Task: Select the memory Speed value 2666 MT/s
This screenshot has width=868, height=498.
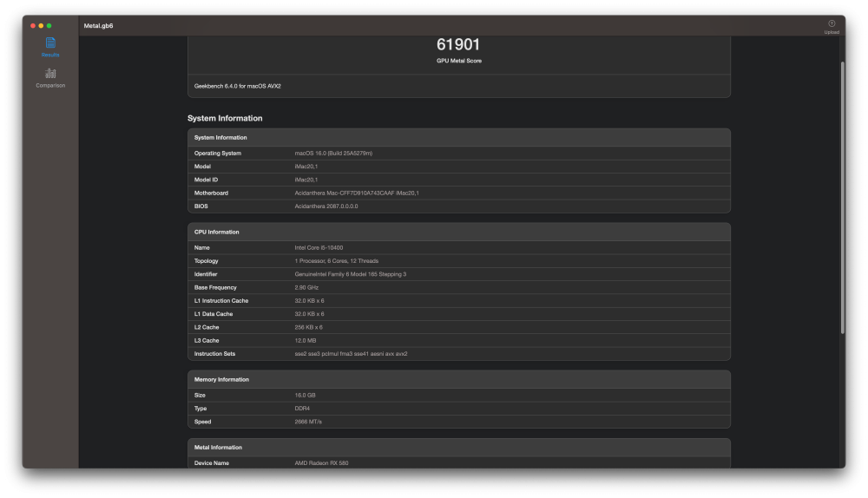Action: [x=308, y=423]
